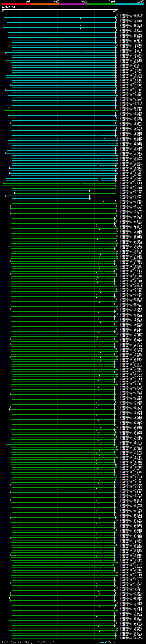Image resolution: width=146 pixels, height=644 pixels.
Task: Open hit UniRef100_B9S9Z1
Action: (131, 17)
